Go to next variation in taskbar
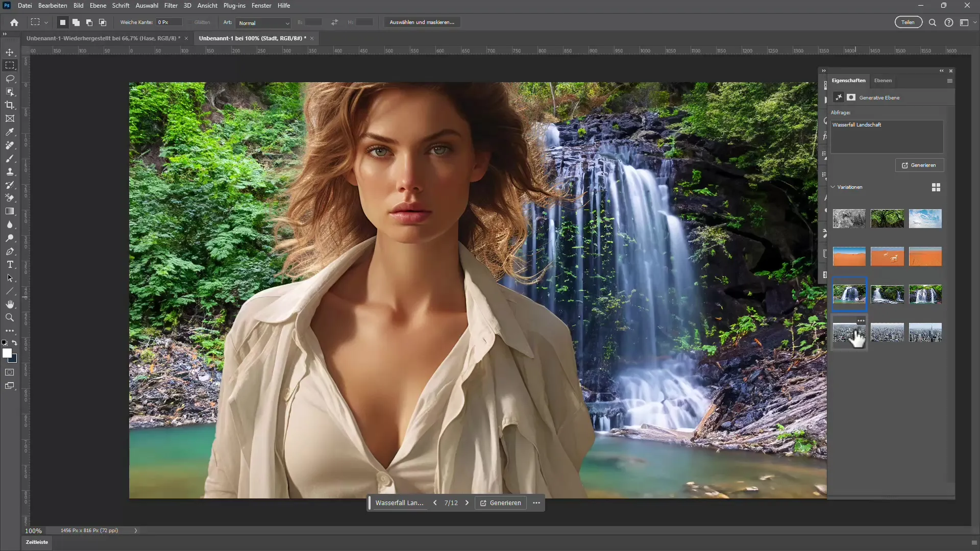The image size is (980, 551). click(467, 503)
